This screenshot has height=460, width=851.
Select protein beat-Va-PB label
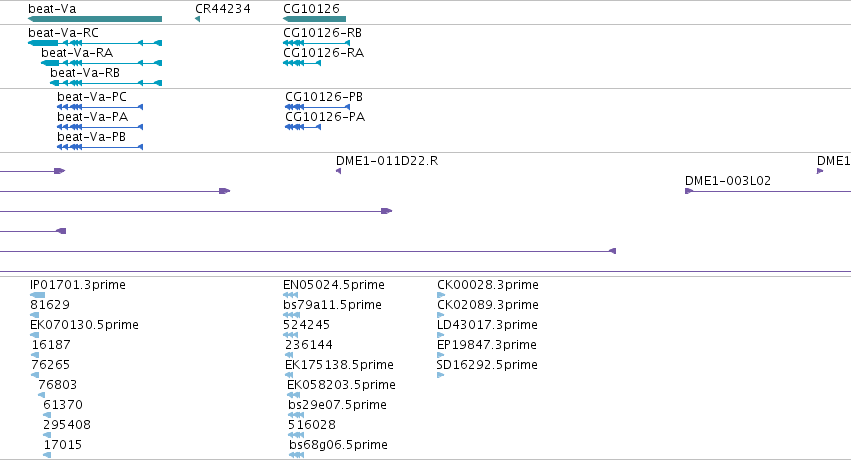(x=91, y=137)
